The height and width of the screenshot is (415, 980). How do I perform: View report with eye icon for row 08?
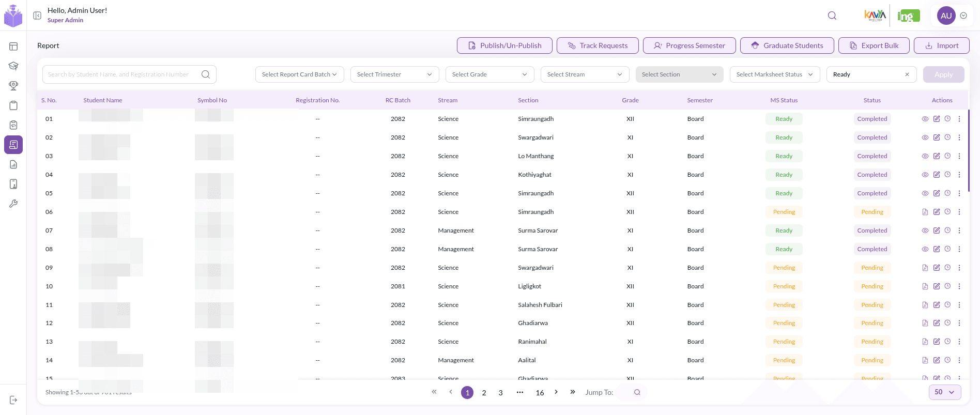pyautogui.click(x=925, y=249)
